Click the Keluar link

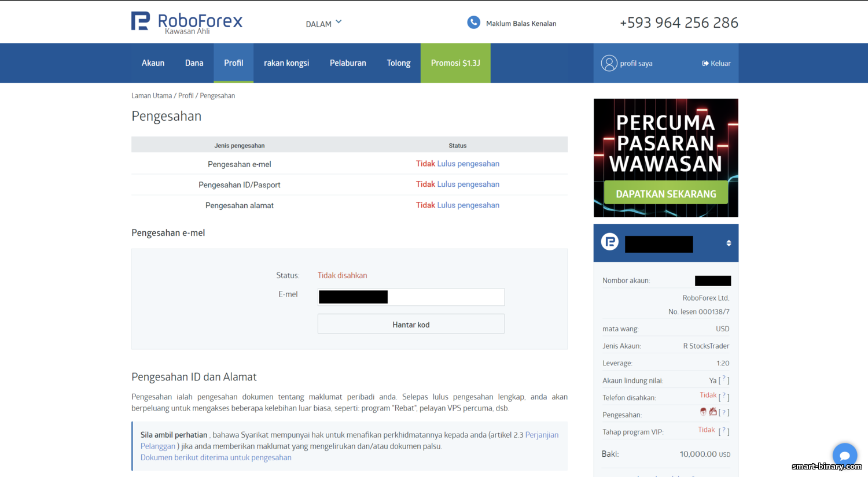tap(720, 64)
